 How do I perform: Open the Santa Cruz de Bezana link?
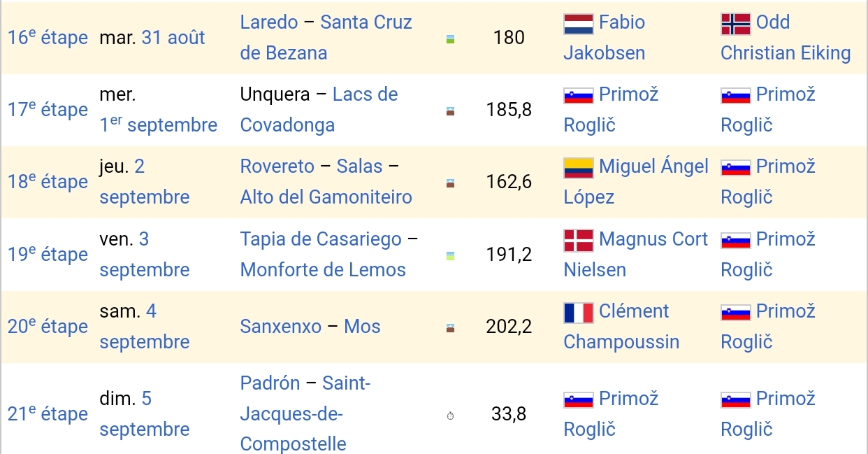pos(325,38)
